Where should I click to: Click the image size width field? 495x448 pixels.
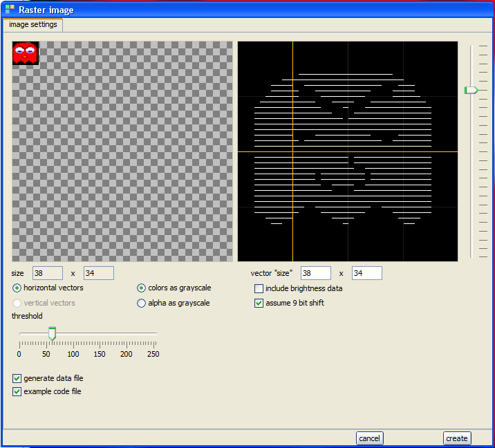(x=48, y=273)
